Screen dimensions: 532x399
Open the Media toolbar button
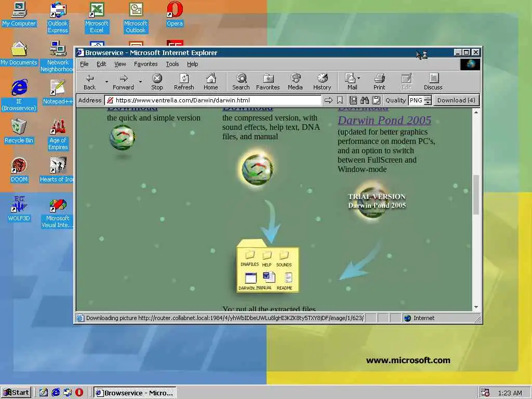click(295, 82)
